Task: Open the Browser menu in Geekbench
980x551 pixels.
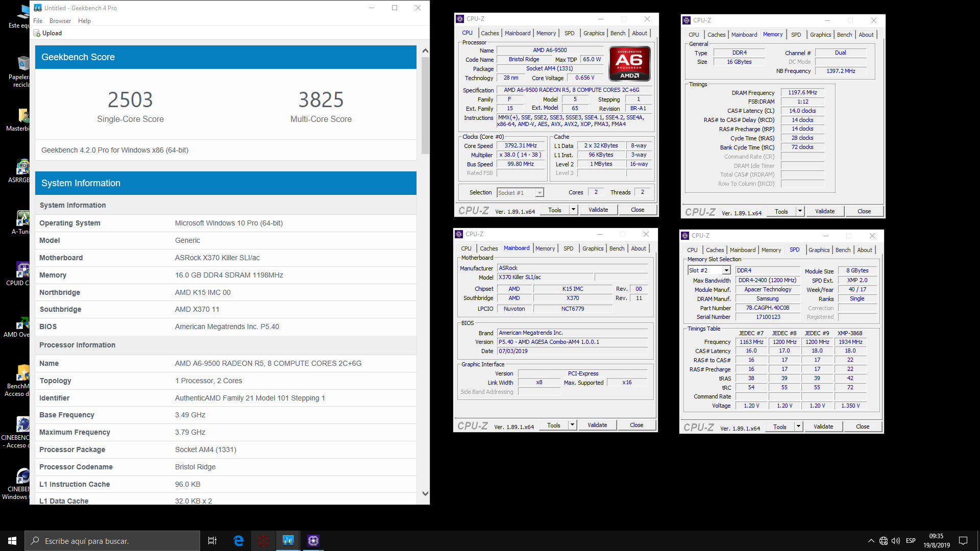Action: (x=60, y=21)
